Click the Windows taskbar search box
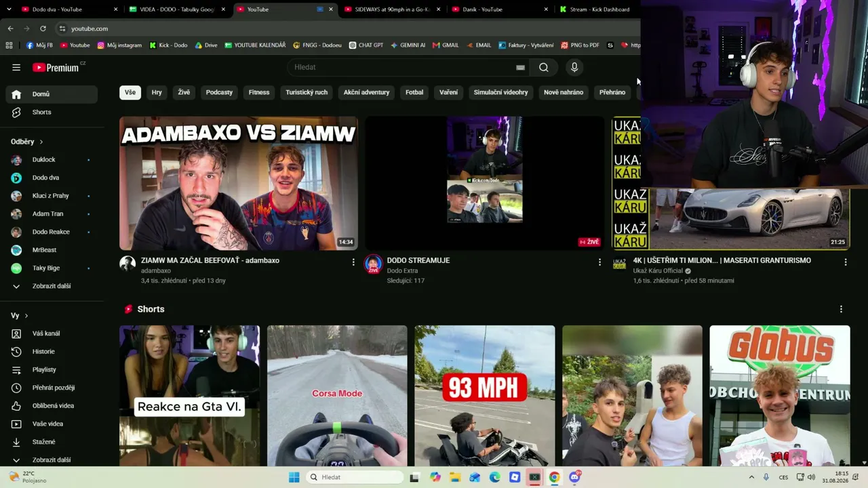The image size is (868, 488). click(x=355, y=477)
